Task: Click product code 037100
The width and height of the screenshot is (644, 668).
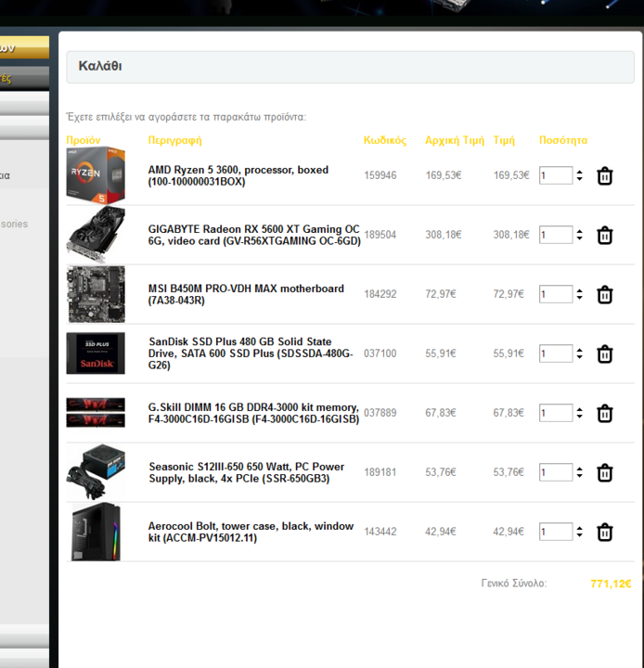Action: (380, 353)
